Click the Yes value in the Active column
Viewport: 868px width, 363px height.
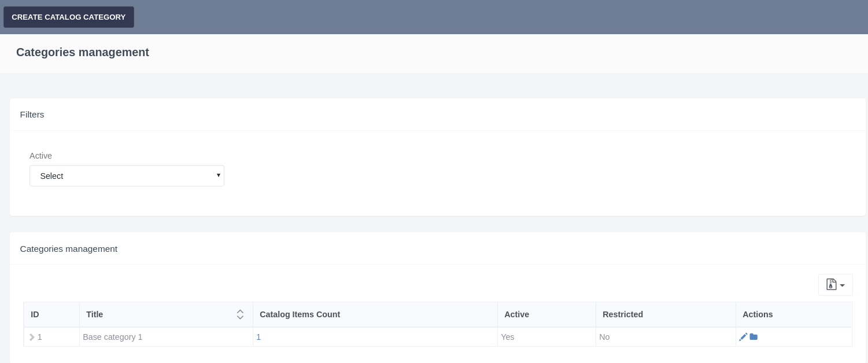(507, 337)
